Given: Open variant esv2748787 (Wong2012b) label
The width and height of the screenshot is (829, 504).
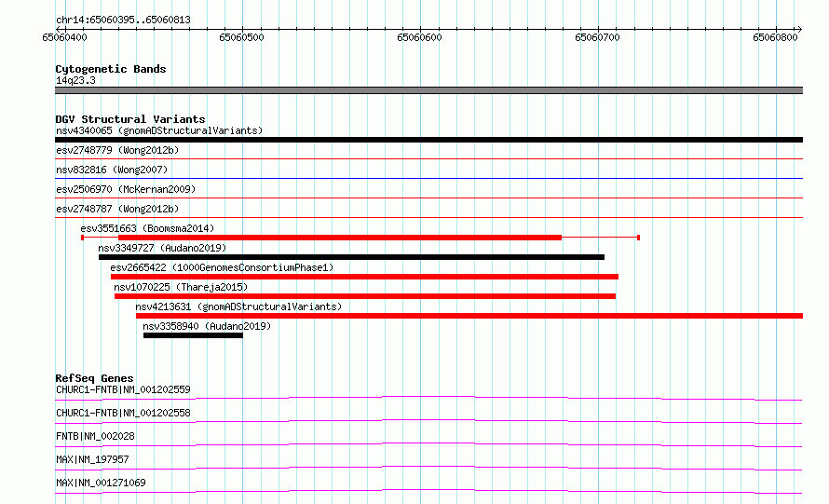Looking at the screenshot, I should (117, 209).
